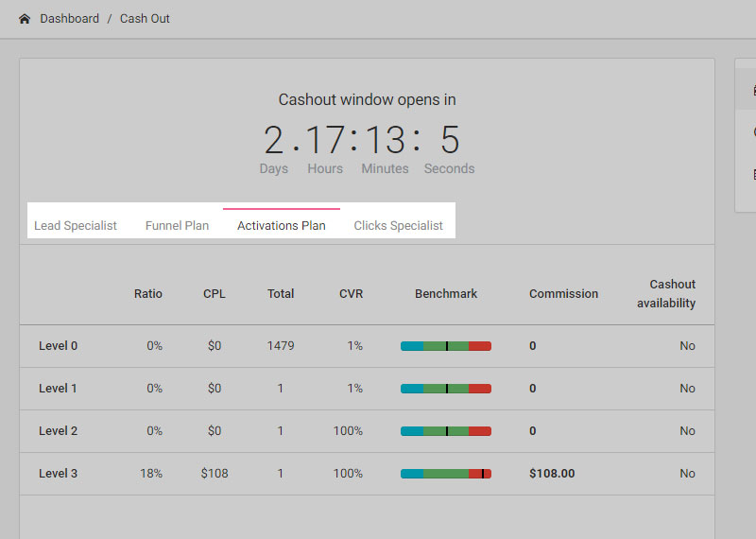Click the Benchmark column header
Image resolution: width=756 pixels, height=539 pixels.
click(446, 294)
